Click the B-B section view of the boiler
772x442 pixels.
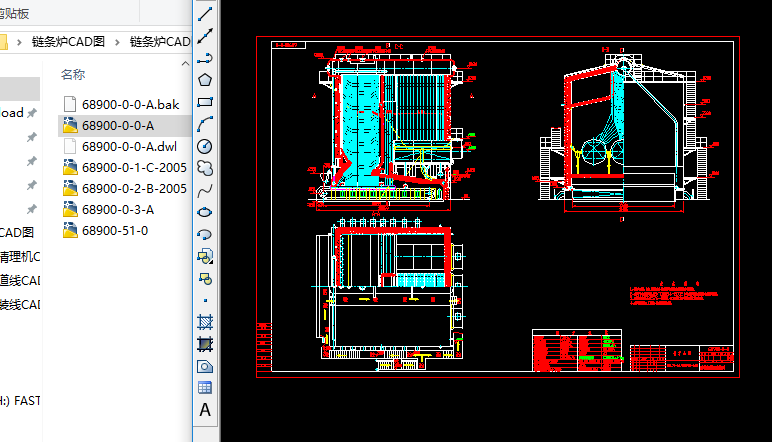[624, 135]
